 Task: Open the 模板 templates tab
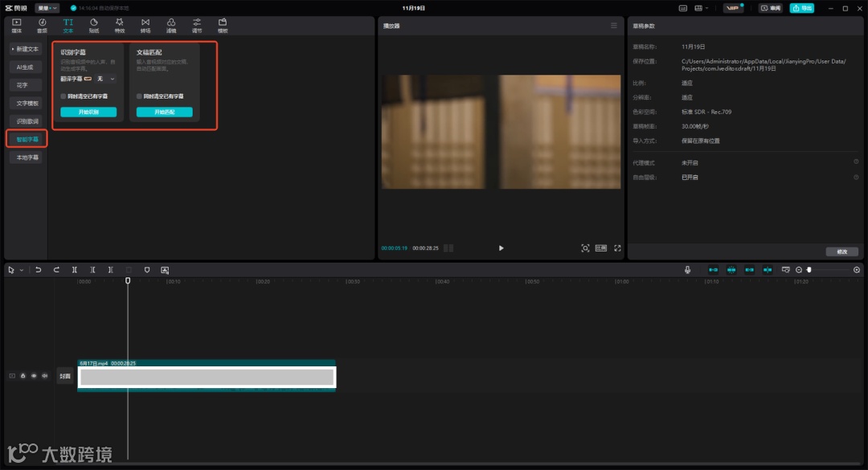[223, 26]
